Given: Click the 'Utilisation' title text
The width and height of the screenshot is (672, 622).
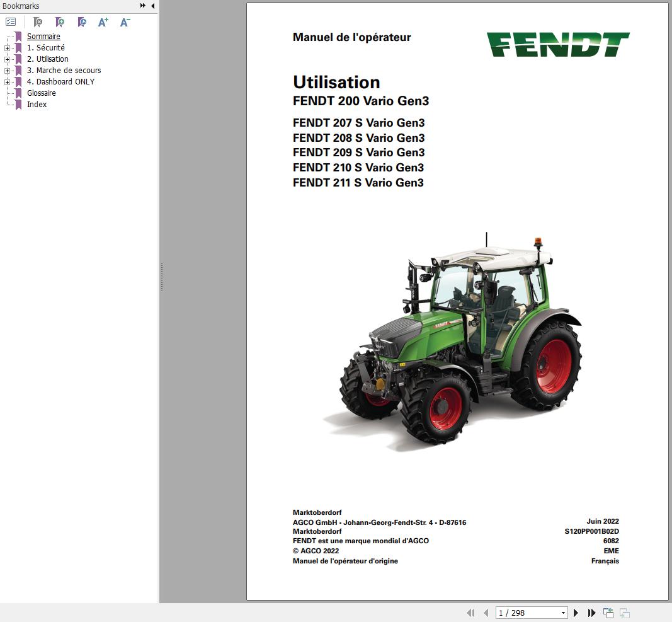Looking at the screenshot, I should point(336,82).
